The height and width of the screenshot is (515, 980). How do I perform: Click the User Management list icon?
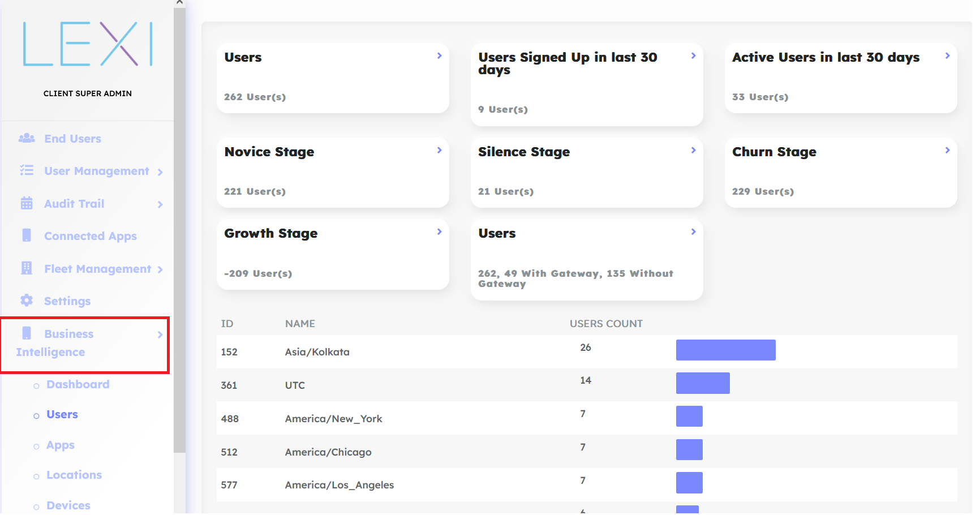pos(27,171)
